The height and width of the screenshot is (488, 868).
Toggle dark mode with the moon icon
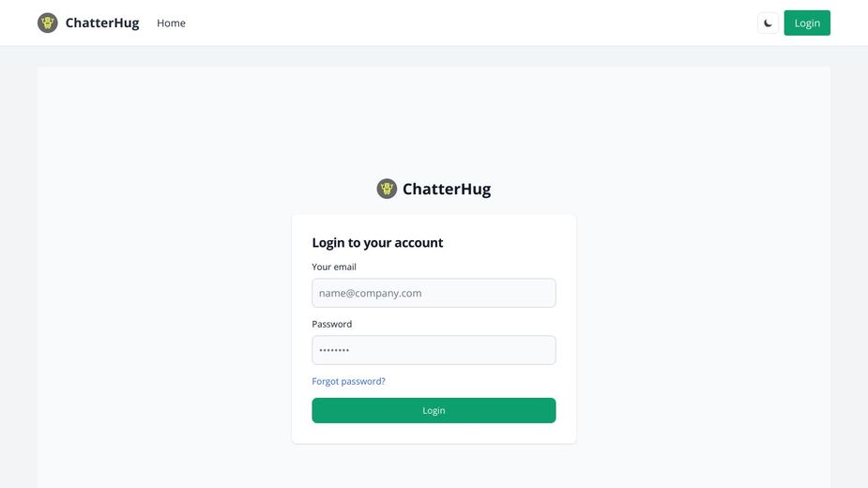click(x=768, y=23)
